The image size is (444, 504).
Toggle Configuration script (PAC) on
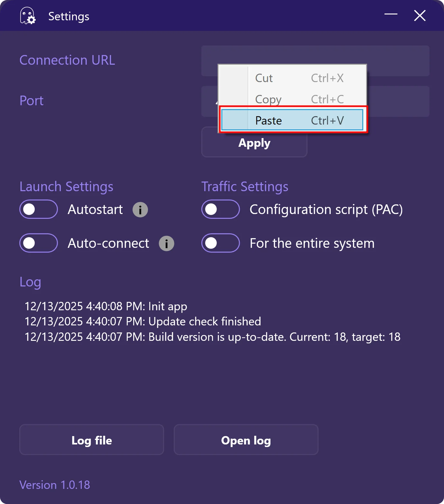point(220,210)
